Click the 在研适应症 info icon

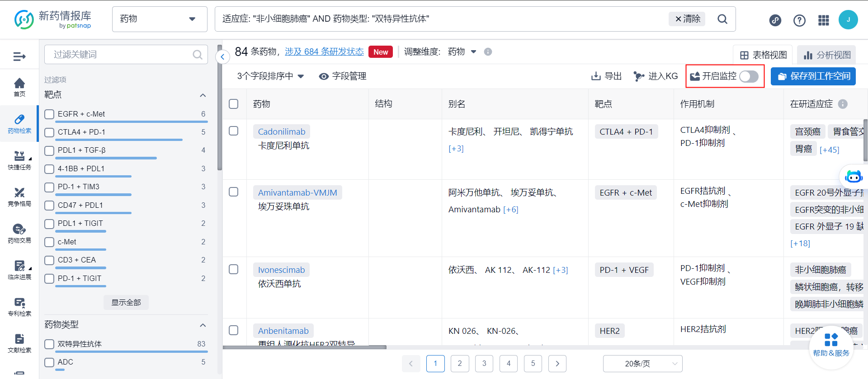click(843, 104)
